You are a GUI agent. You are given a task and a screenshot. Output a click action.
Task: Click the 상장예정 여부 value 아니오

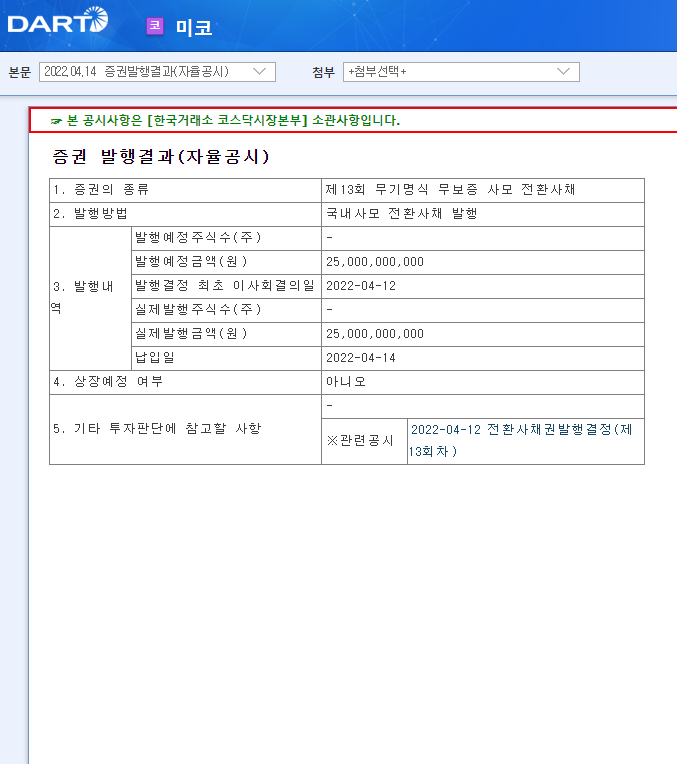click(x=346, y=382)
